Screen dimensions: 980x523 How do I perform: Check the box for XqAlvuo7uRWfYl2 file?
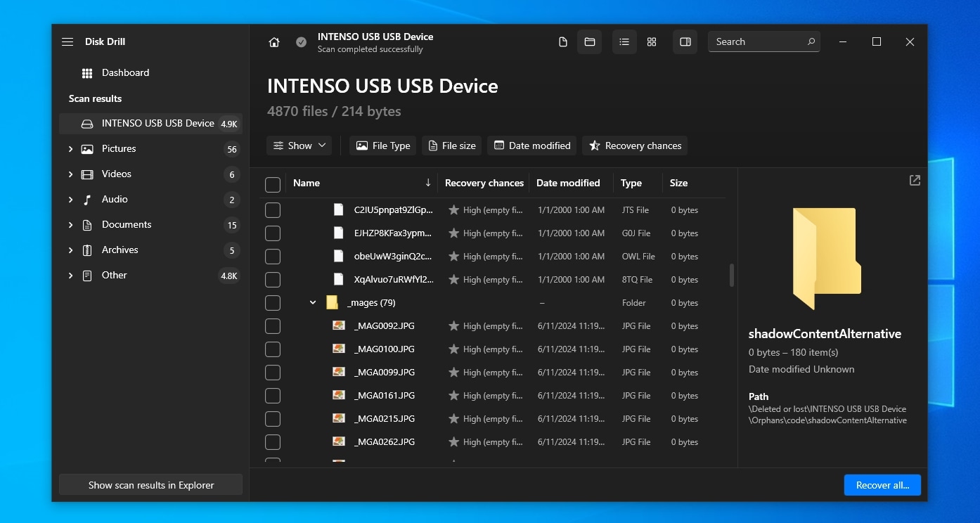pos(273,279)
